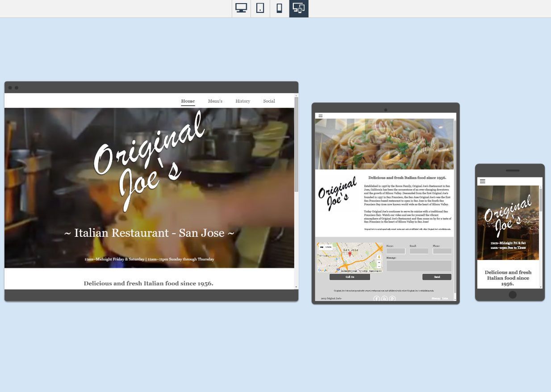Zoom in on the tablet map
This screenshot has width=551, height=392.
(379, 263)
